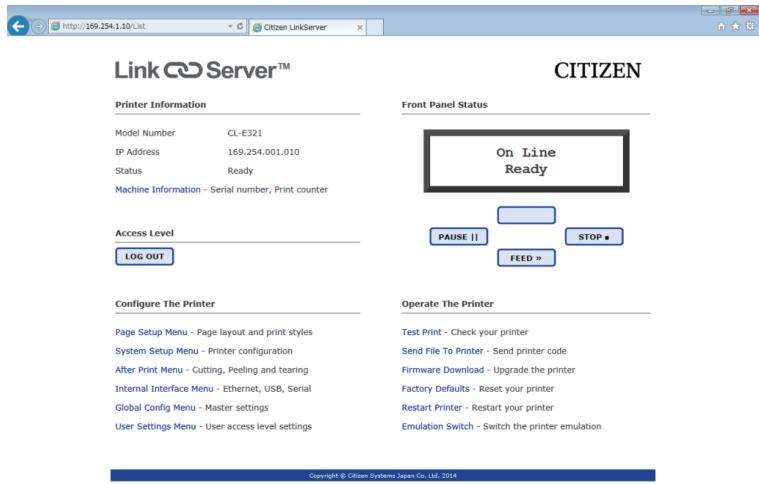Click the copyright footer text
The image size is (759, 484).
click(383, 476)
